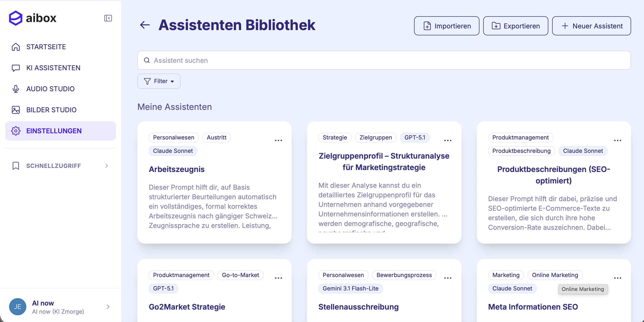Click the Marketing tag
The image size is (644, 322).
click(x=506, y=275)
